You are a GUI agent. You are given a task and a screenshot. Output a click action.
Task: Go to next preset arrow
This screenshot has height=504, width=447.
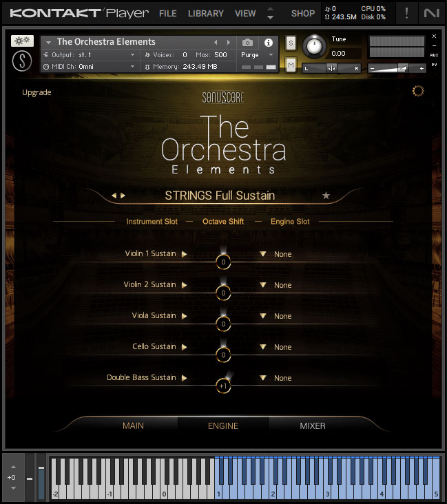point(123,196)
